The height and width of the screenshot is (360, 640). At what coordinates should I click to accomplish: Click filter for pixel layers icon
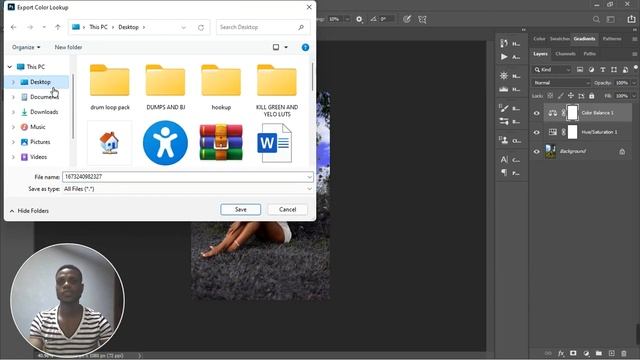tap(580, 70)
